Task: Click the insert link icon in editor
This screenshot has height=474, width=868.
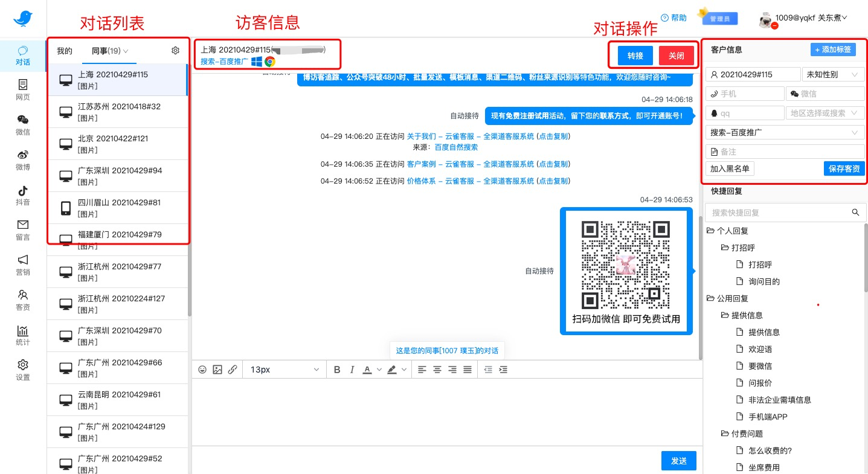Action: [x=233, y=370]
